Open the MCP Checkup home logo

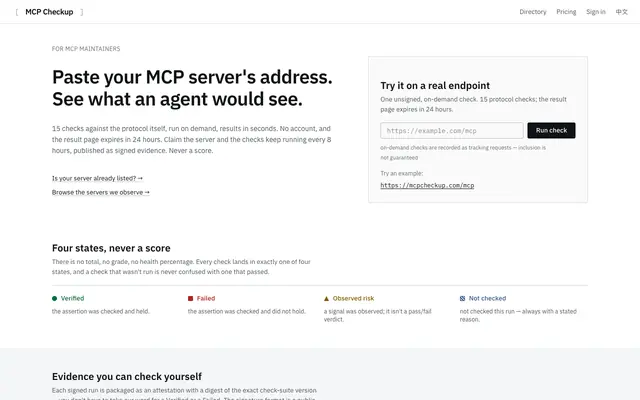(49, 12)
